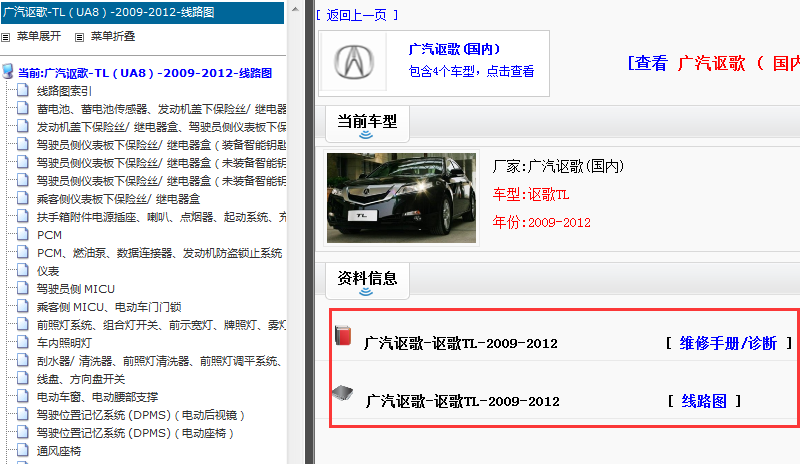Open 乘客侧 MICU、电动车门门锁 item
800x464 pixels.
click(x=109, y=307)
